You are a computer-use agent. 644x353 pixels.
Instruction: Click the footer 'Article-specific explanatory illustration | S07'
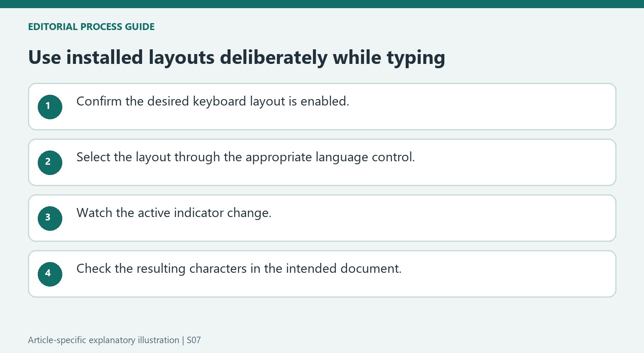(114, 340)
